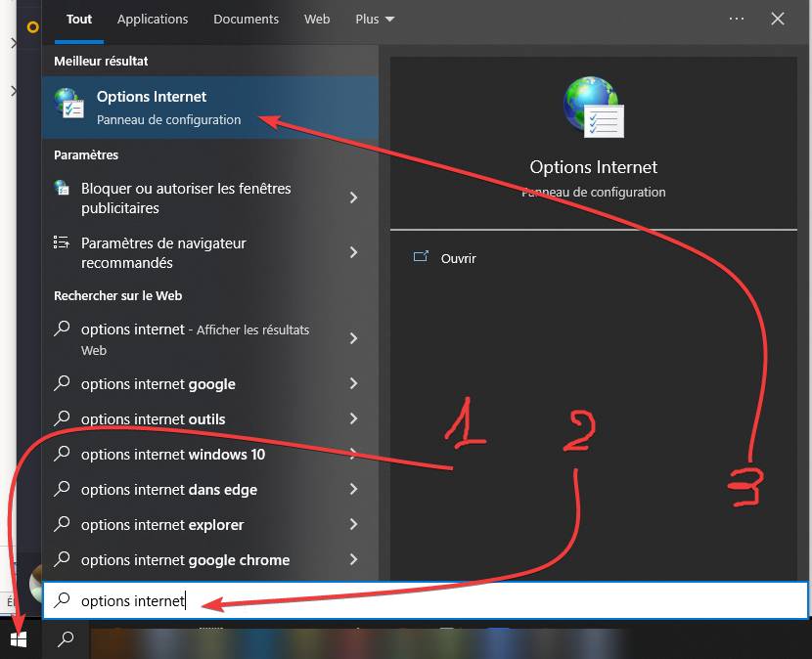The height and width of the screenshot is (659, 812).
Task: Open Options Internet best result
Action: point(209,108)
